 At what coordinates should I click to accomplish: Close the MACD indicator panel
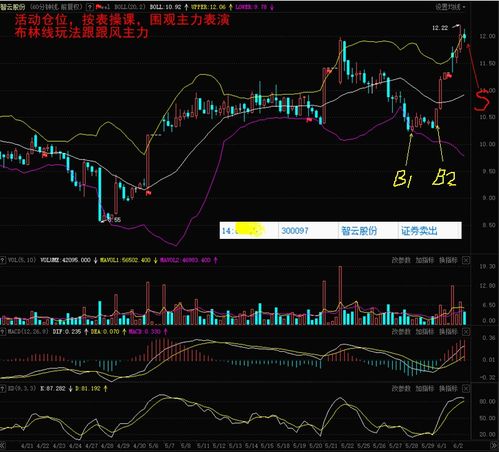click(466, 332)
